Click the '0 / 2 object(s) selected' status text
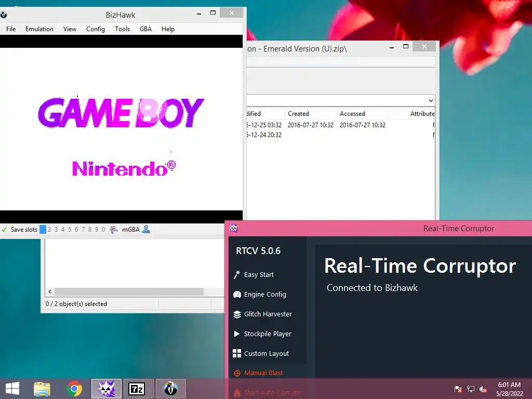532x399 pixels. click(x=76, y=303)
